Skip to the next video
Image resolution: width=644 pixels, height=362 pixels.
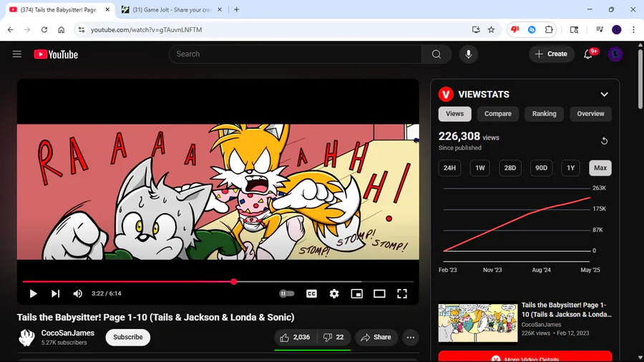[55, 293]
